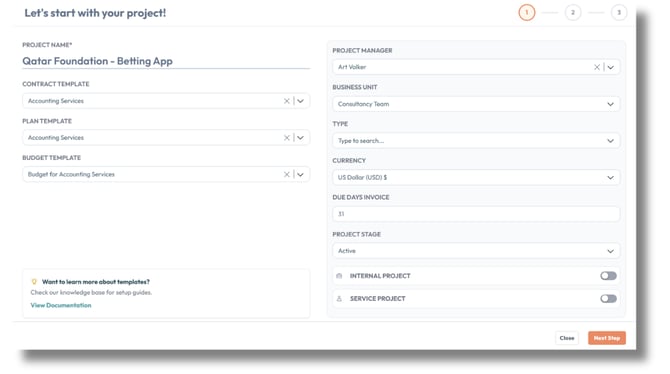The height and width of the screenshot is (374, 670).
Task: Enable the Internal Project toggle
Action: 608,276
